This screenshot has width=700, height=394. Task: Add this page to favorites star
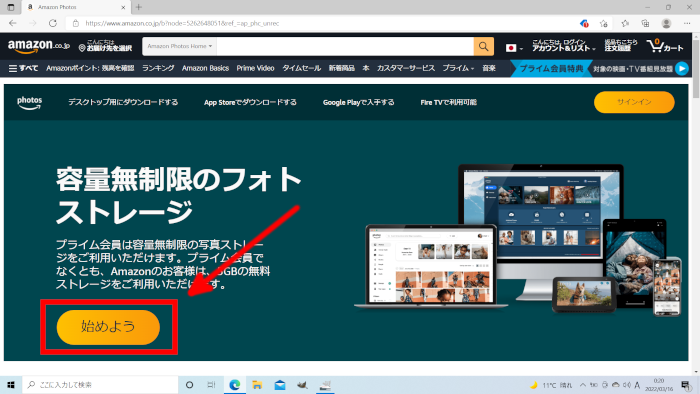(604, 23)
